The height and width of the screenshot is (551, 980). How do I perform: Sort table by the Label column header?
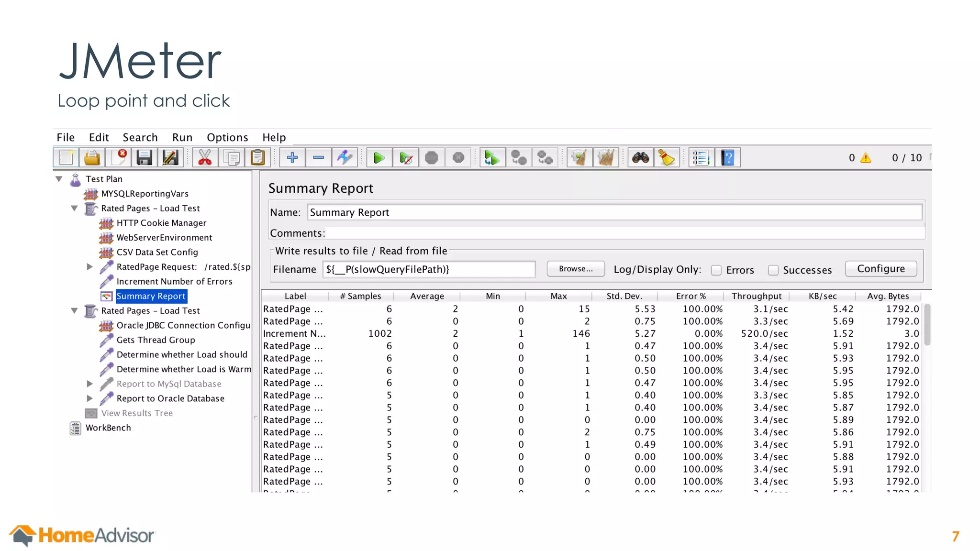tap(295, 296)
